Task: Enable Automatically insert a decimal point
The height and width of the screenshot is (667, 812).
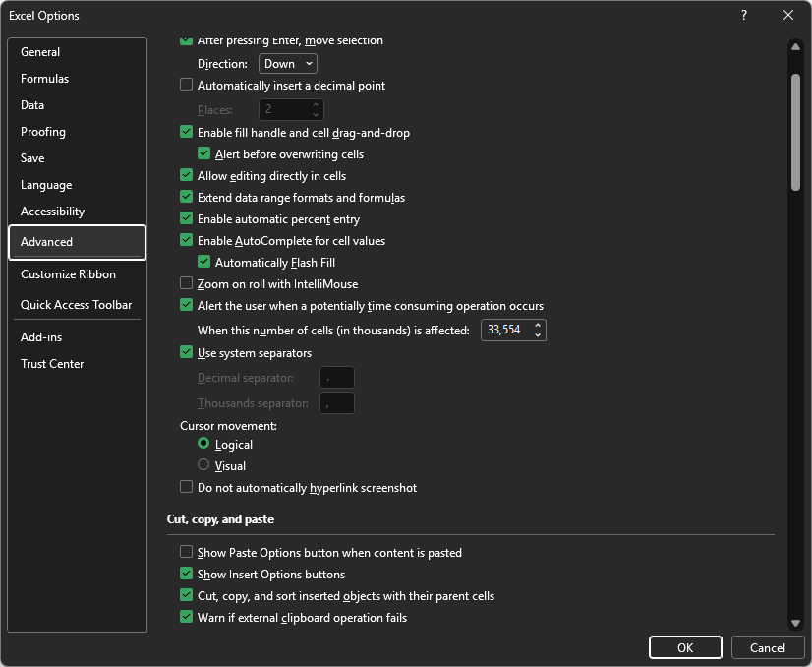Action: (186, 85)
